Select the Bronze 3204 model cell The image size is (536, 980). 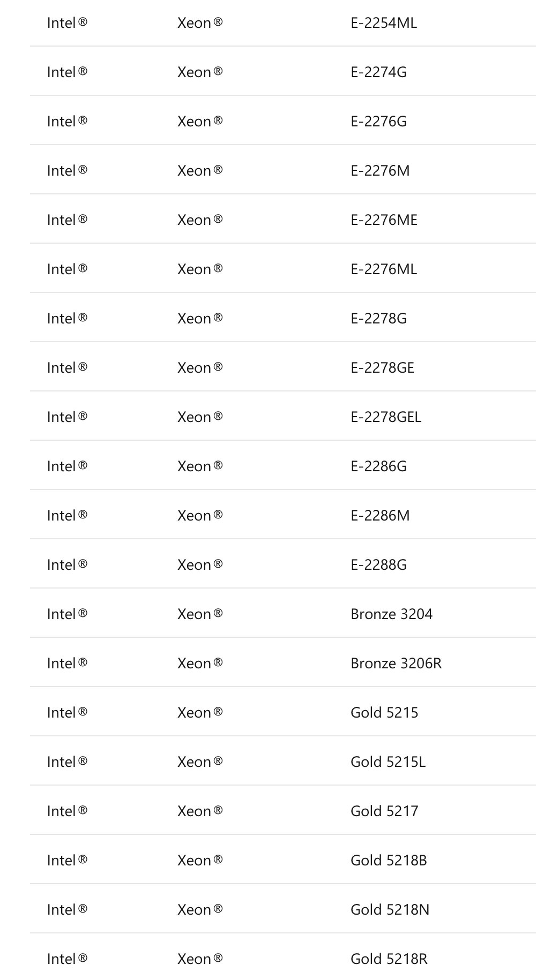click(391, 614)
